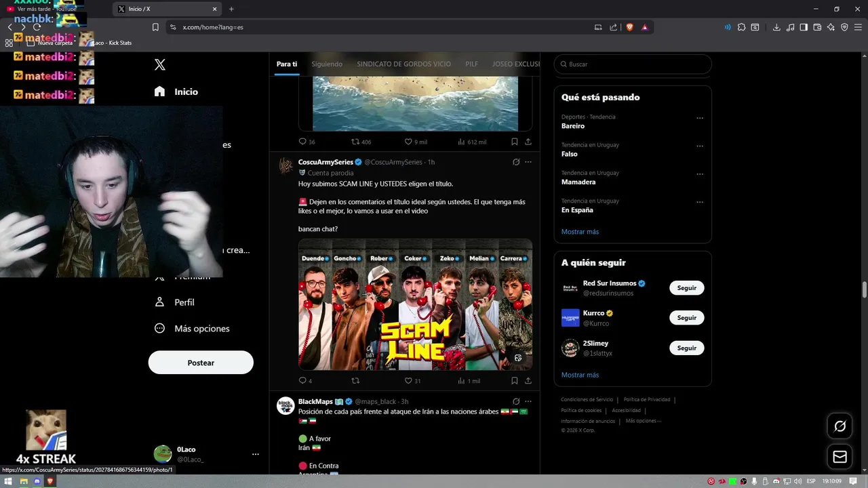Open options for Falso trend
This screenshot has height=488, width=868.
700,146
